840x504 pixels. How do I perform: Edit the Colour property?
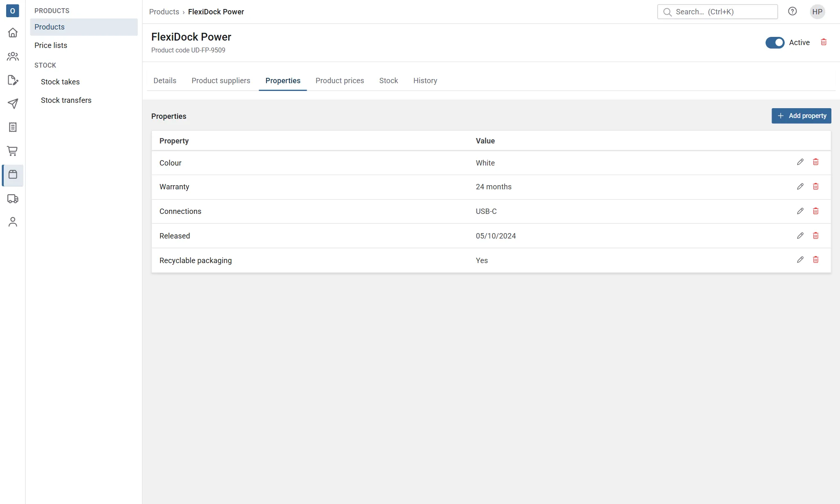click(800, 162)
